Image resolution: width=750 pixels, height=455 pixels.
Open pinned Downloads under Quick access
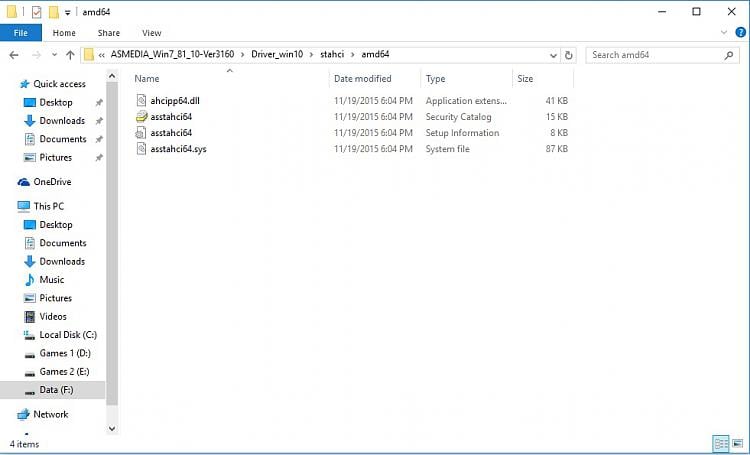click(62, 121)
